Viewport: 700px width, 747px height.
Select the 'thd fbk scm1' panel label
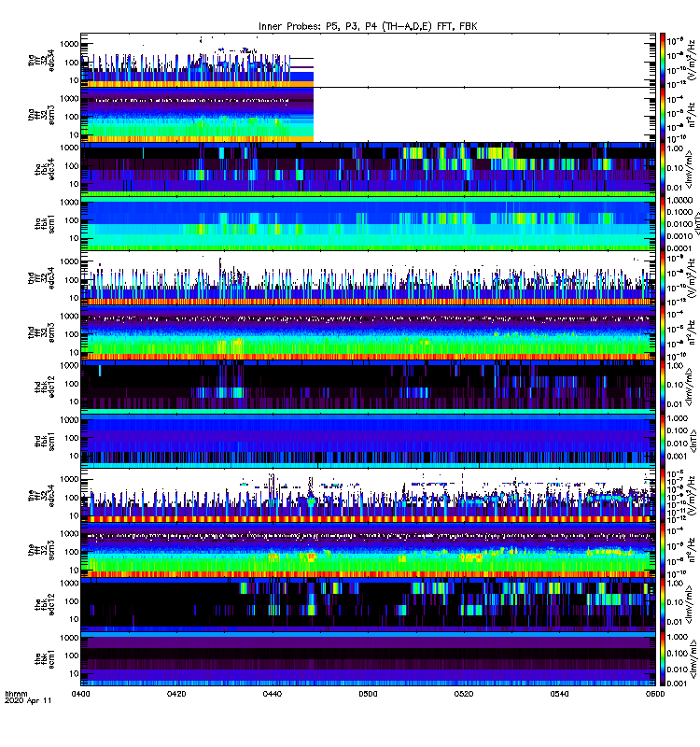click(x=45, y=441)
